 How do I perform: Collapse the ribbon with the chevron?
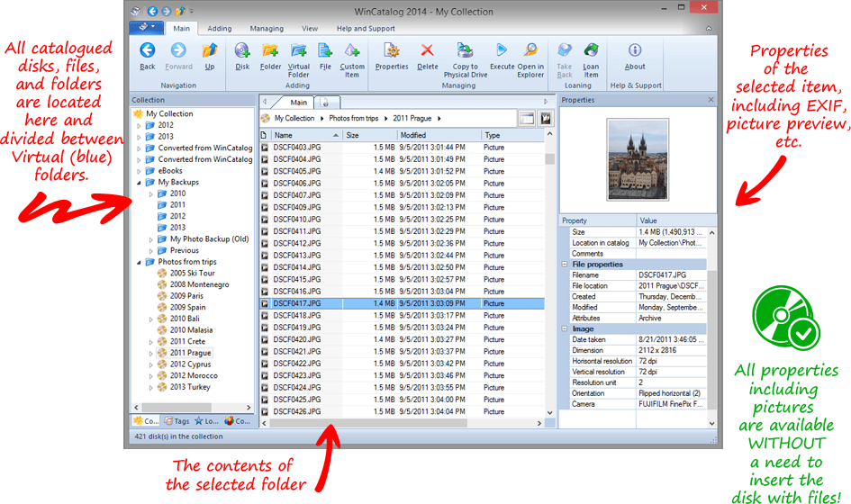click(708, 28)
